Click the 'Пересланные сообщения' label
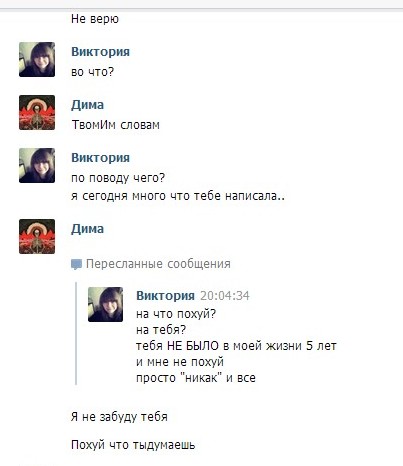Image resolution: width=403 pixels, height=466 pixels. pos(158,264)
